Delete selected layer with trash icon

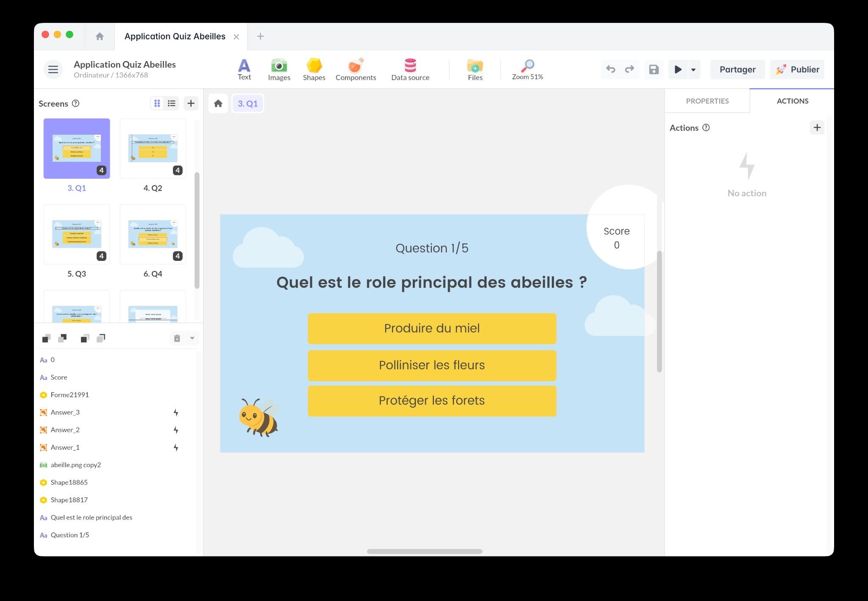(x=177, y=338)
